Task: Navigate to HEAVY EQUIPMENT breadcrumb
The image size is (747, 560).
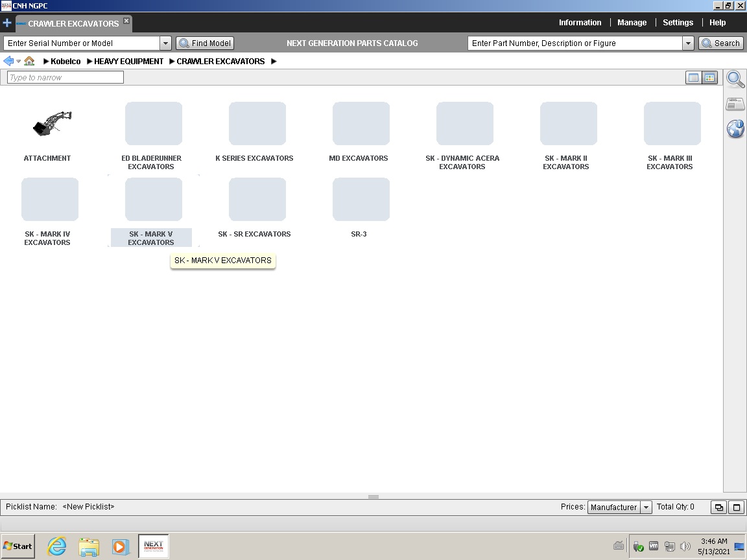Action: tap(128, 61)
